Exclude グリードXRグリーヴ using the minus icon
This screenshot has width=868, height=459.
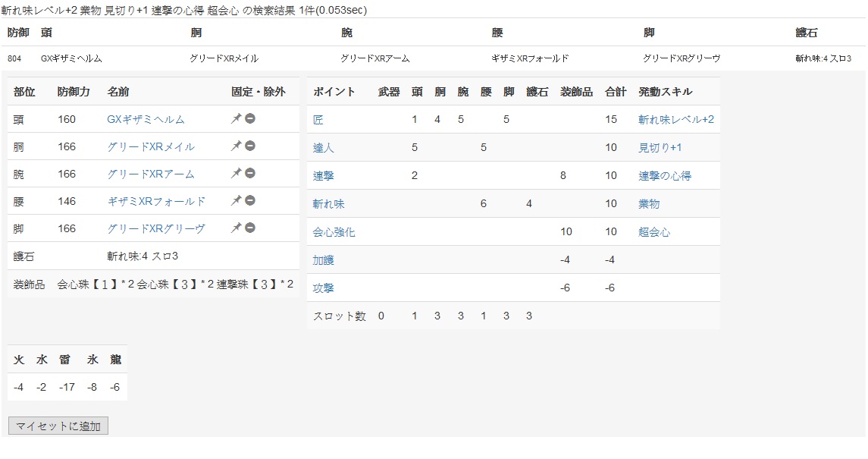click(249, 228)
